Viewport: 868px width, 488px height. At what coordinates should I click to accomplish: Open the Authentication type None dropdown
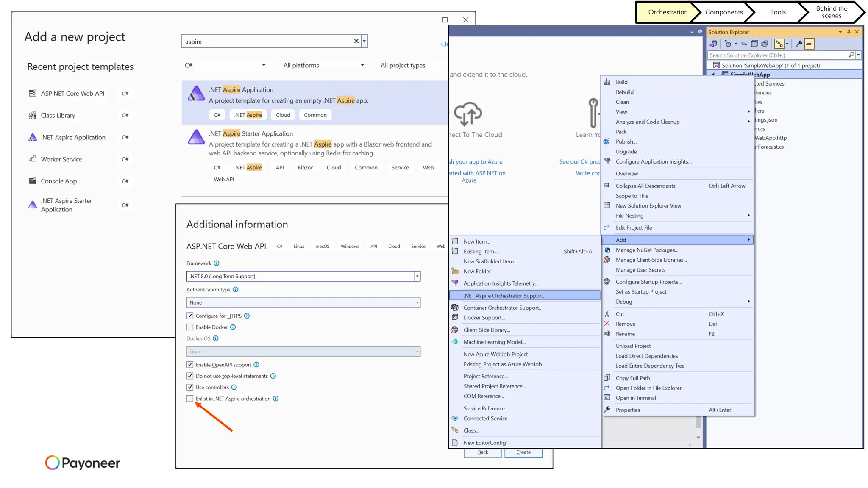pos(303,302)
